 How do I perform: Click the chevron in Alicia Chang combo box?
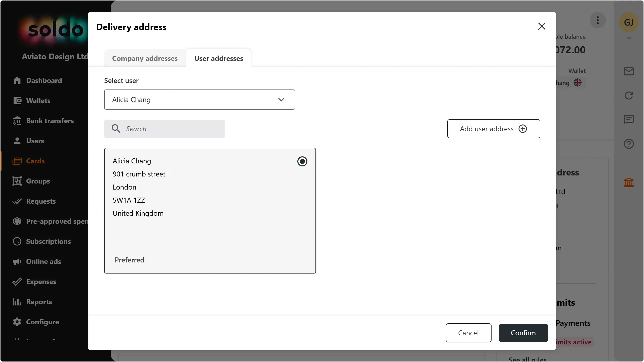281,100
